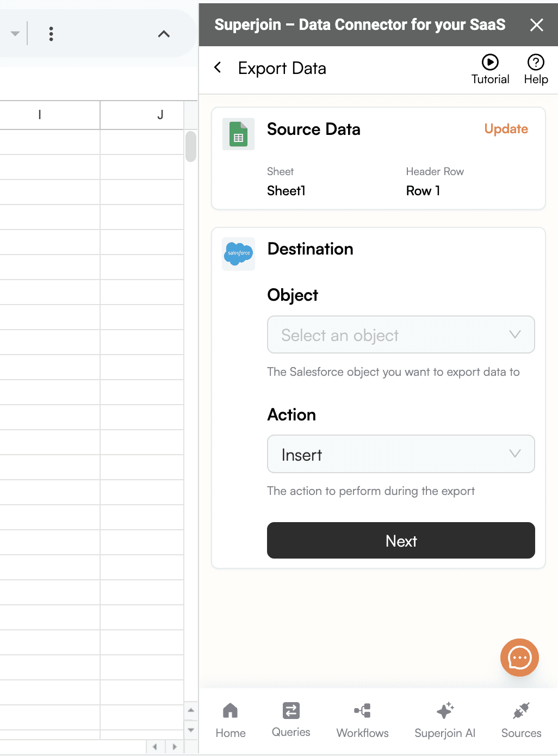Click the Google Sheets source icon

(x=238, y=134)
